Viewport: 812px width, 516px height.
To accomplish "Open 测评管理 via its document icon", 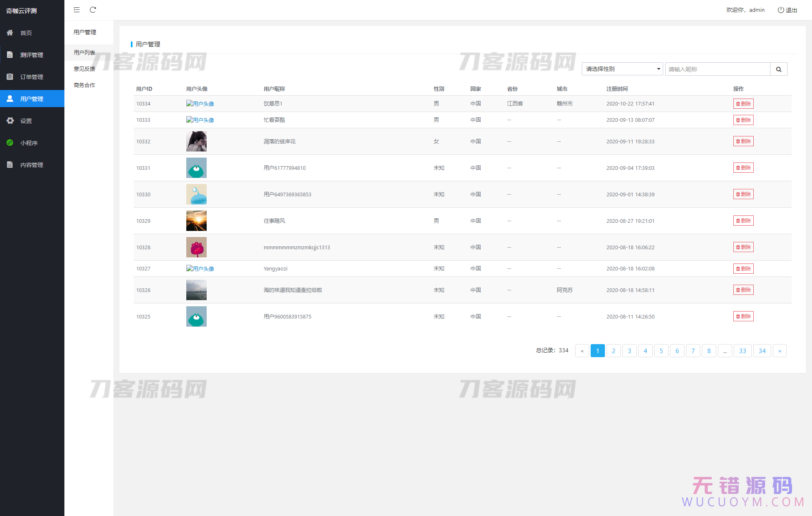I will pyautogui.click(x=10, y=55).
